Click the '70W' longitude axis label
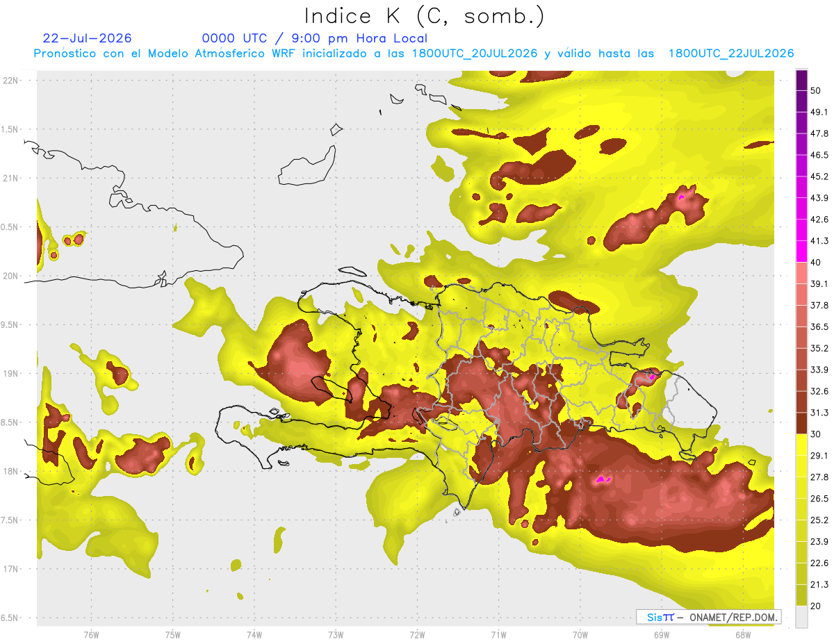This screenshot has height=644, width=834. click(x=580, y=635)
